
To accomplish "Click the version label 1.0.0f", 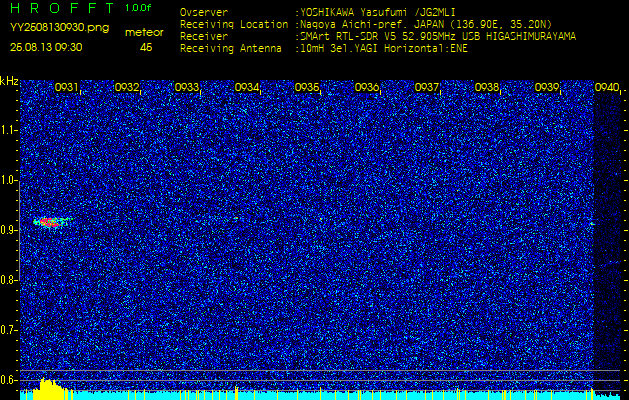I will point(139,8).
